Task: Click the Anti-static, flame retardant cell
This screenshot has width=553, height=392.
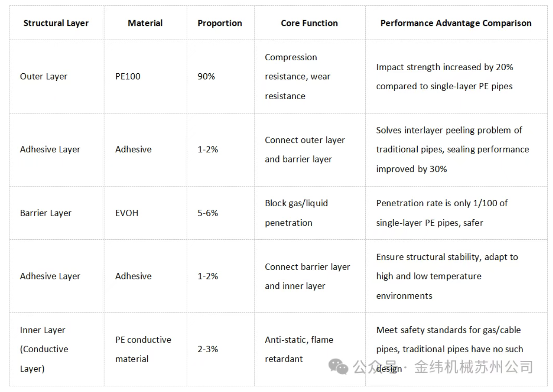Action: pyautogui.click(x=299, y=349)
